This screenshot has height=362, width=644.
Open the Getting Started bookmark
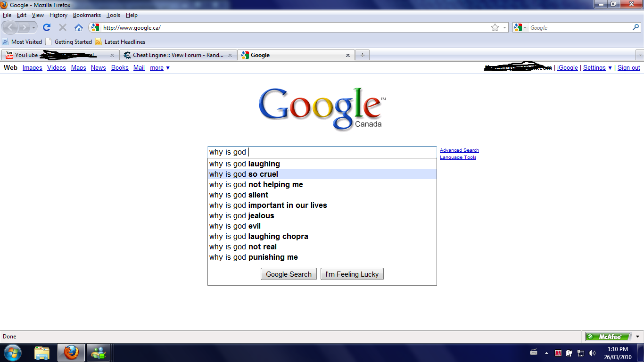69,41
